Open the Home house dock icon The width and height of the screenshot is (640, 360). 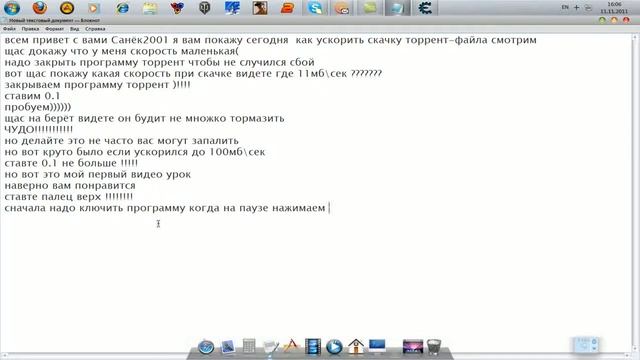click(x=356, y=347)
